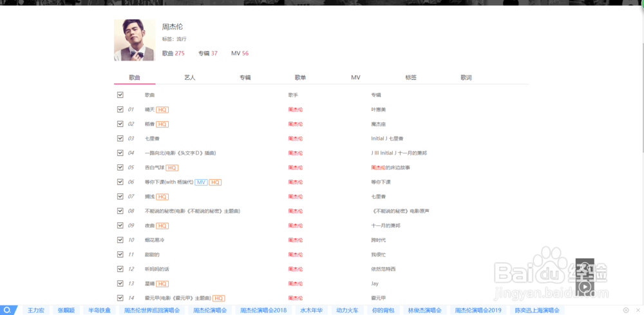Viewport: 644px width, 315px height.
Task: Uncheck the checkbox for song 01 晴天
Action: pyautogui.click(x=120, y=110)
